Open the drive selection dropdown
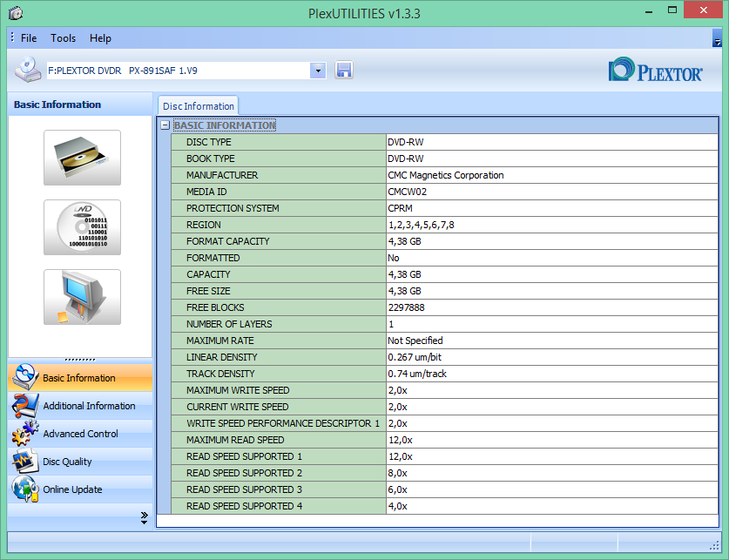Screen dimensions: 729x560 317,71
